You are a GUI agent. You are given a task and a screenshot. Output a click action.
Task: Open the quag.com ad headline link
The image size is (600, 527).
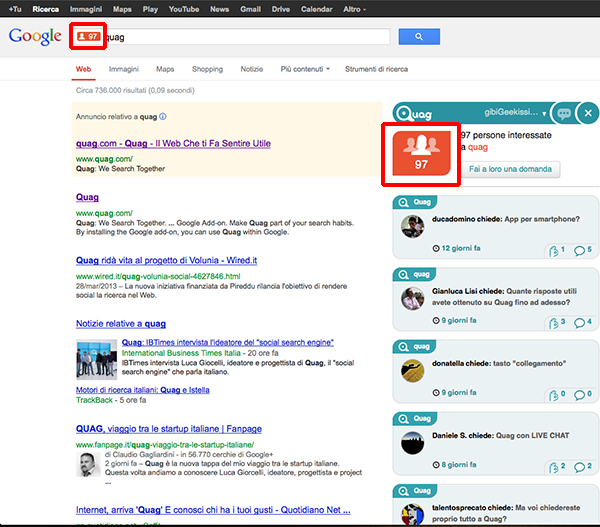(x=173, y=144)
